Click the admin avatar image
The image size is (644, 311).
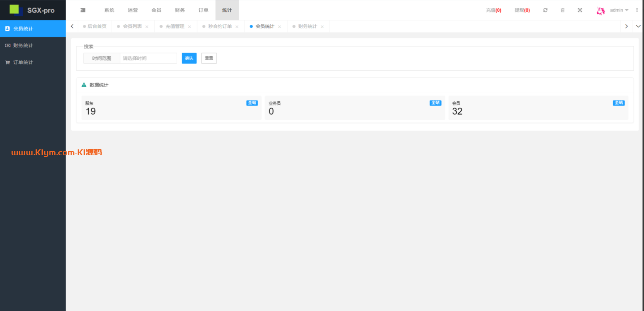click(x=601, y=11)
